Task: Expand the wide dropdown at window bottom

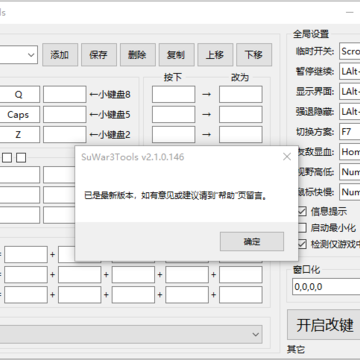Action: click(131, 334)
